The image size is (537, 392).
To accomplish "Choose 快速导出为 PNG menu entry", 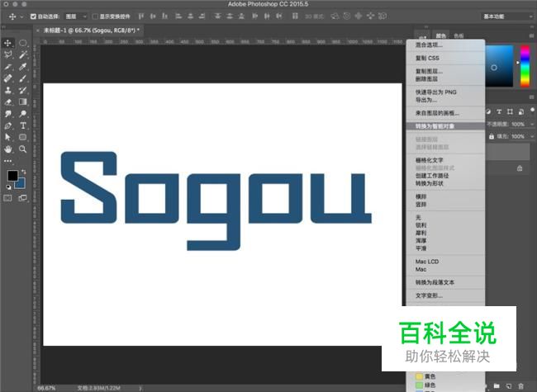I will (x=445, y=92).
